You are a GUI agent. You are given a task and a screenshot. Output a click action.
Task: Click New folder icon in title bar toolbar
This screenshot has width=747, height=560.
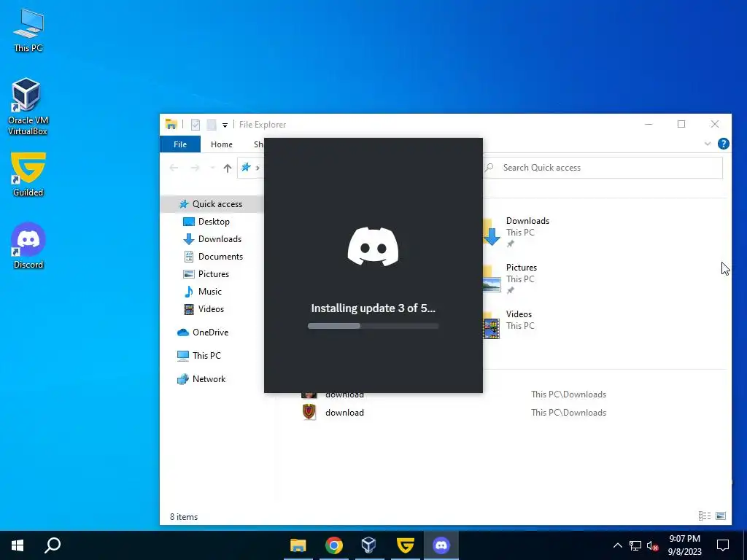pyautogui.click(x=211, y=125)
